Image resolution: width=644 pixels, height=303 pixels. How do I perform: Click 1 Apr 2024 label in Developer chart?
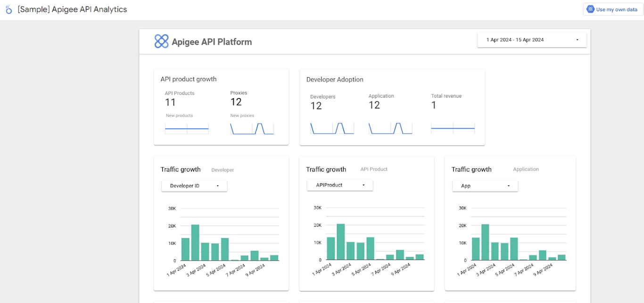[x=177, y=270]
